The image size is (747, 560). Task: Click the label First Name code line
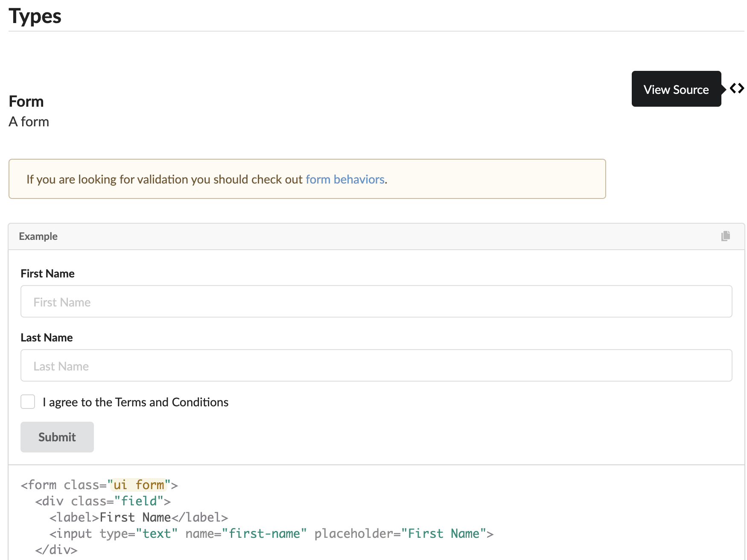[x=139, y=517]
